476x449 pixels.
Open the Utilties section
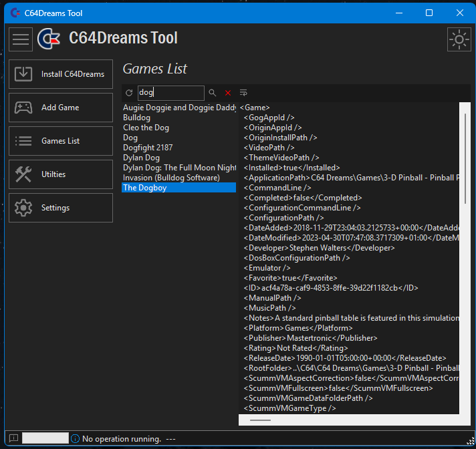(x=61, y=174)
